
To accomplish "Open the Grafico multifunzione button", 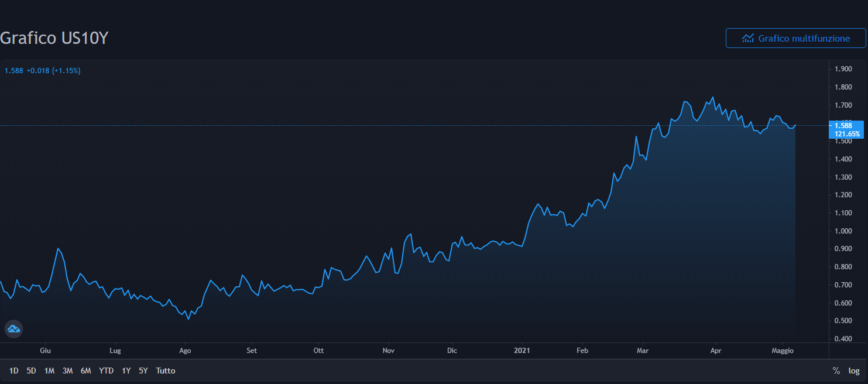I will pyautogui.click(x=795, y=38).
